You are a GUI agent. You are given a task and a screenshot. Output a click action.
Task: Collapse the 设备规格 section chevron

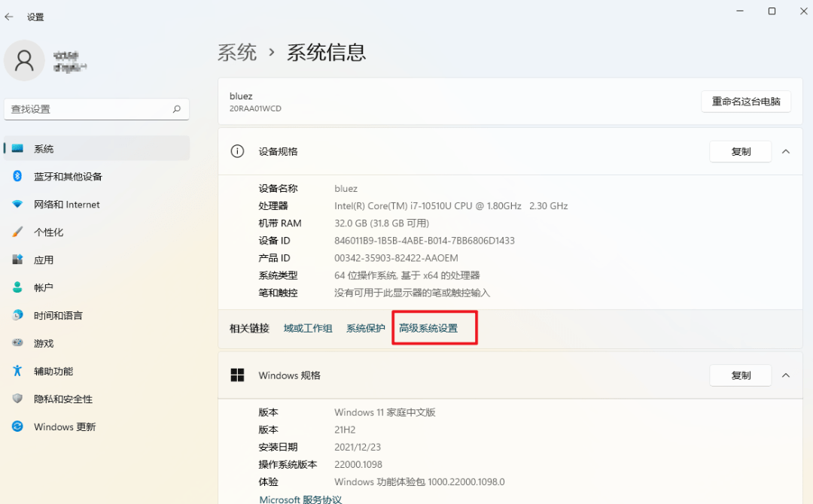click(x=786, y=152)
